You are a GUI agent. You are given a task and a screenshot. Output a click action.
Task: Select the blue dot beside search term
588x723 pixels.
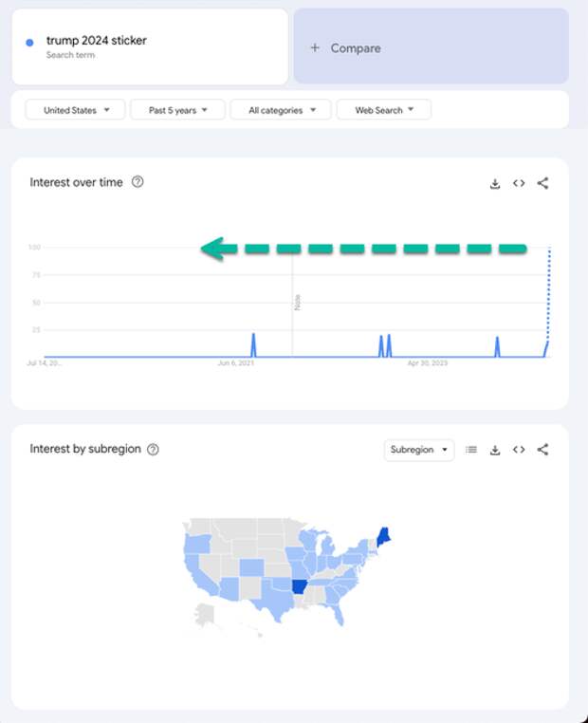pyautogui.click(x=30, y=43)
